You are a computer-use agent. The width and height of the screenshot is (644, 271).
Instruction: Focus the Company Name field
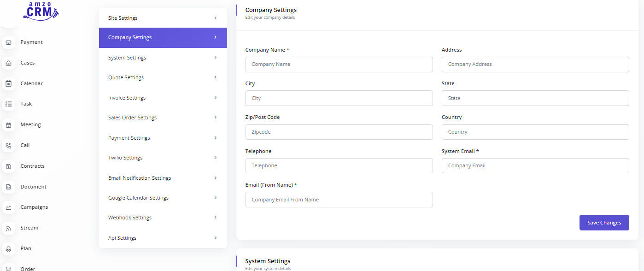pos(339,65)
